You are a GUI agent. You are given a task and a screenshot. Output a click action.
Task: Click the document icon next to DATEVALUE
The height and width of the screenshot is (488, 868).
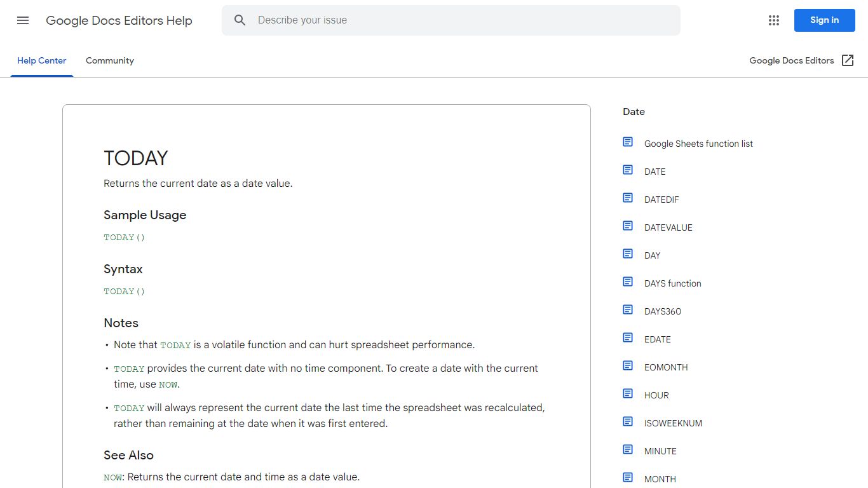[x=628, y=226]
